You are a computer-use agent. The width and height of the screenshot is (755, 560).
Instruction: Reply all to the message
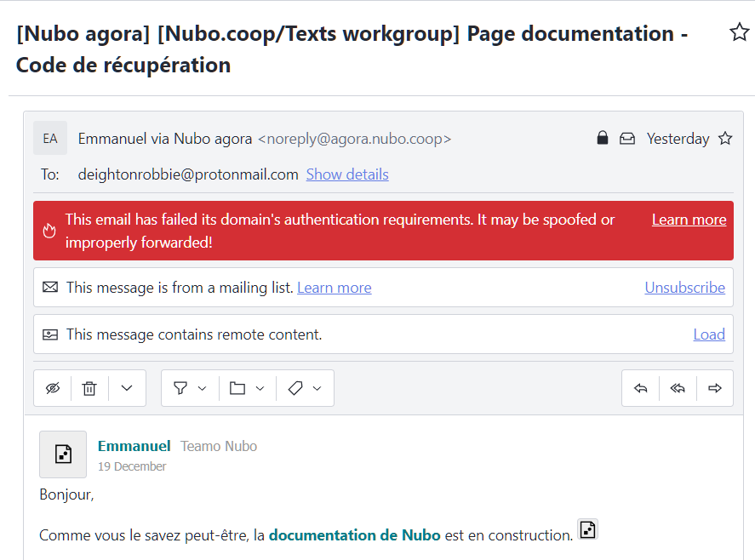(678, 388)
